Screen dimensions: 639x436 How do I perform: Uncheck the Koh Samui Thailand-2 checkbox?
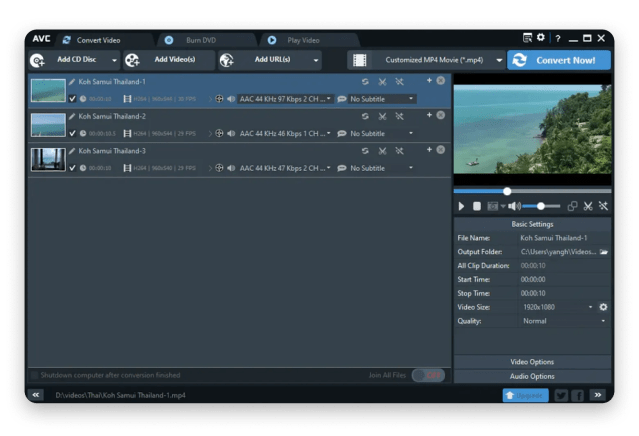pos(73,133)
